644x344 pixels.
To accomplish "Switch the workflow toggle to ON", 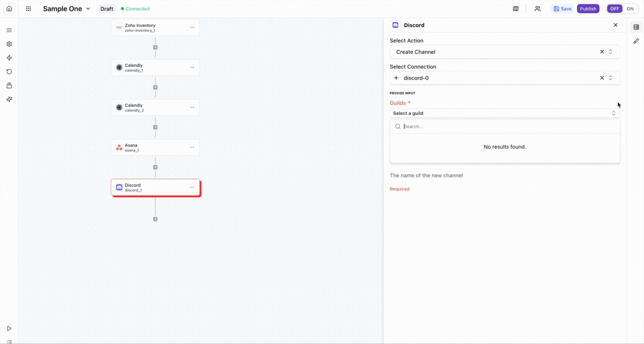I will coord(630,8).
